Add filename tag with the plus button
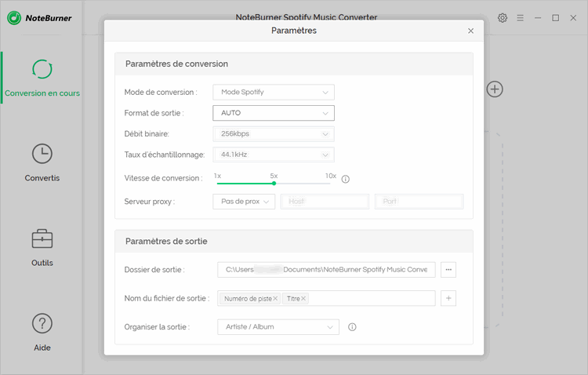 tap(448, 298)
